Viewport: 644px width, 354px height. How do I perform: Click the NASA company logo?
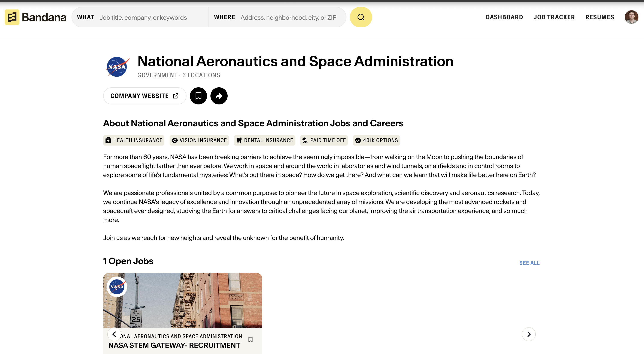point(117,66)
